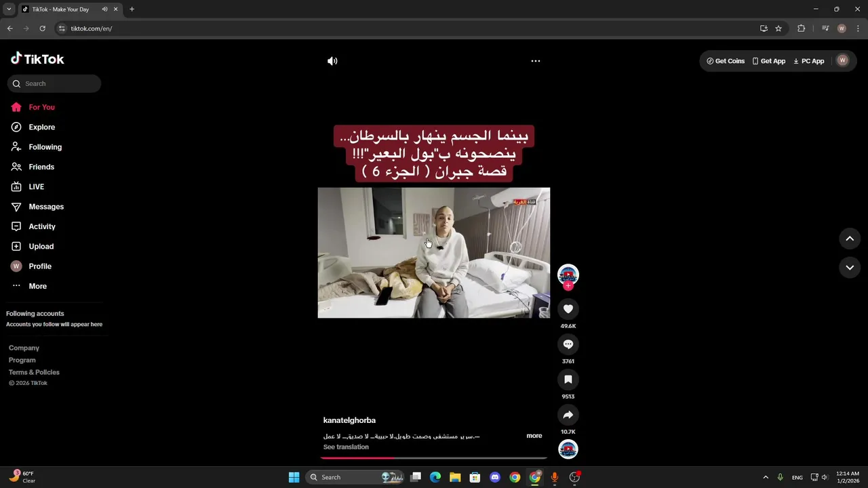The image size is (868, 488).
Task: Mute the tab via its speaker icon
Action: coord(104,9)
